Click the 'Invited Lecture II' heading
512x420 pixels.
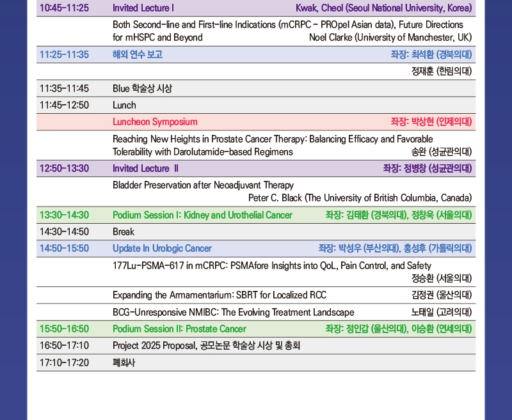click(145, 169)
